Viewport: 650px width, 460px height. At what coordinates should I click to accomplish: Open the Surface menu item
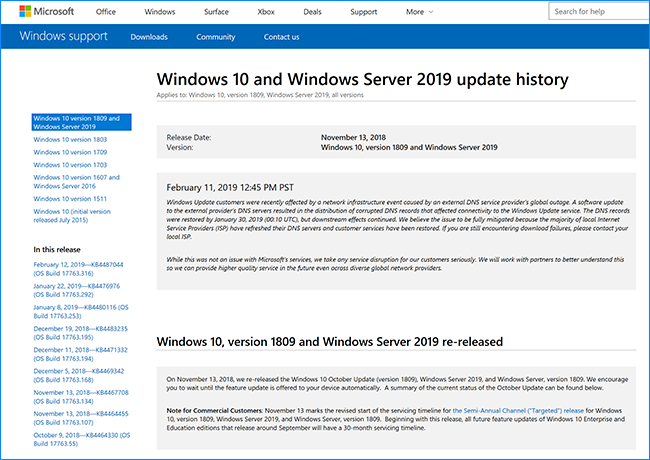[216, 12]
